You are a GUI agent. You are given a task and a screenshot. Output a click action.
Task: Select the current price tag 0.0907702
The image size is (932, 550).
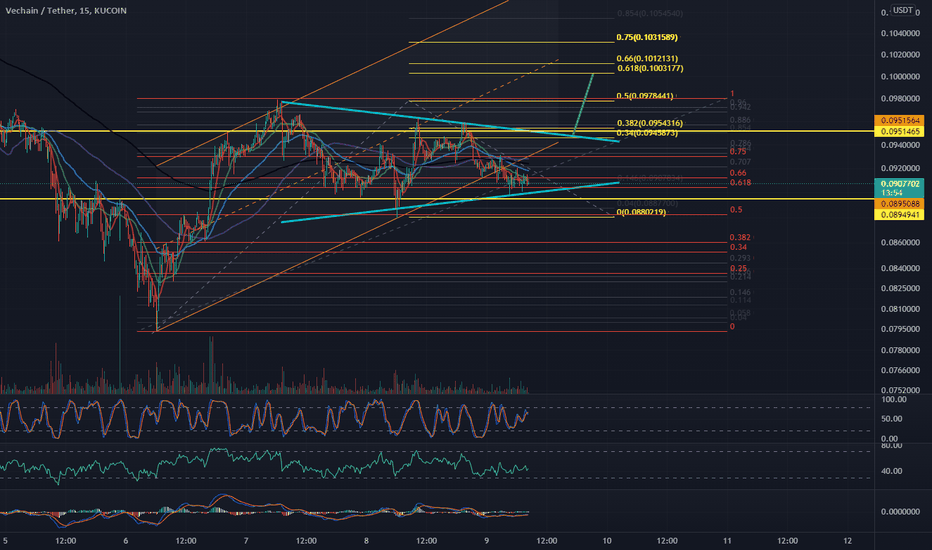point(899,184)
